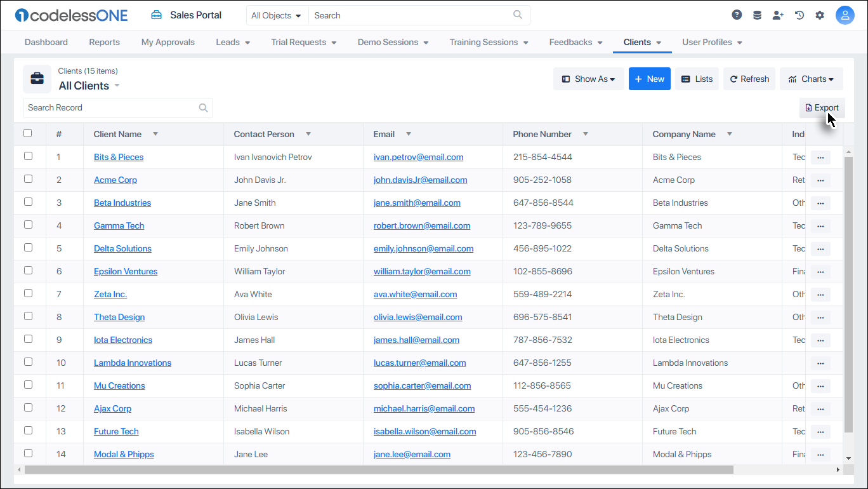Check the Bits & Pieces row checkbox
The height and width of the screenshot is (489, 868).
(28, 156)
